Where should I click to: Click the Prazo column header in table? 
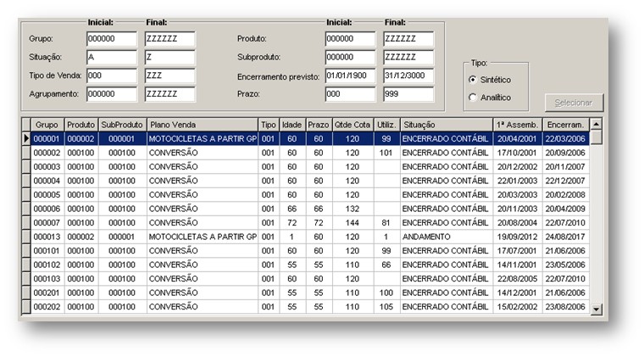pos(319,125)
